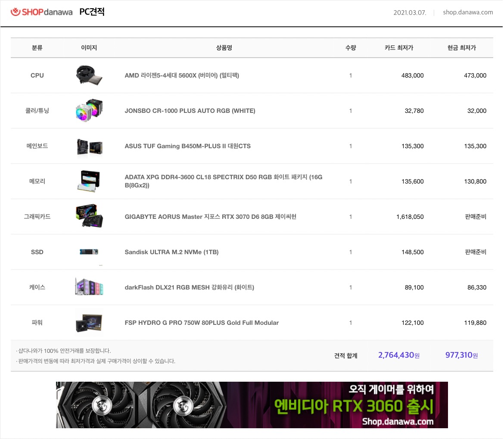Select the 쿨러/튜닝 category cell
Image resolution: width=504 pixels, height=439 pixels.
[37, 111]
